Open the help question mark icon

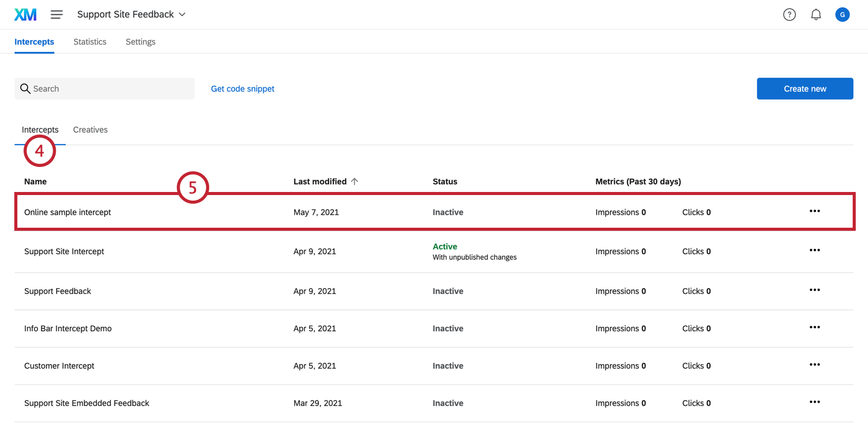click(x=789, y=14)
